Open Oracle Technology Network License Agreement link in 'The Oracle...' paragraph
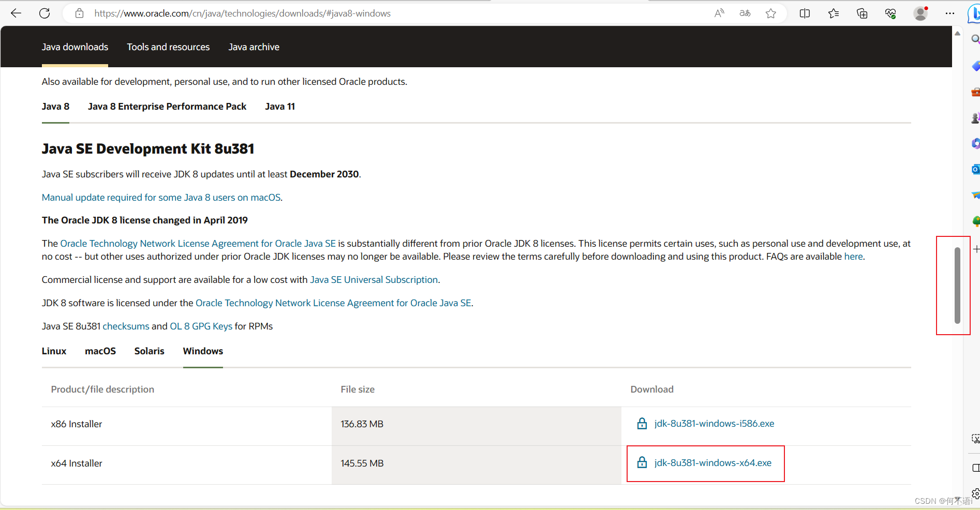The image size is (980, 510). (198, 244)
